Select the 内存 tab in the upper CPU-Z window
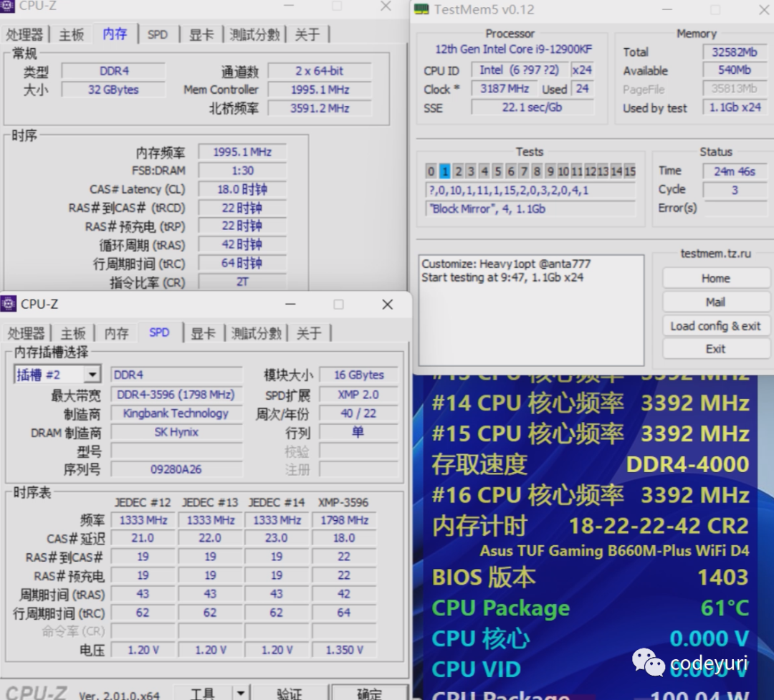This screenshot has width=774, height=700. [x=115, y=34]
